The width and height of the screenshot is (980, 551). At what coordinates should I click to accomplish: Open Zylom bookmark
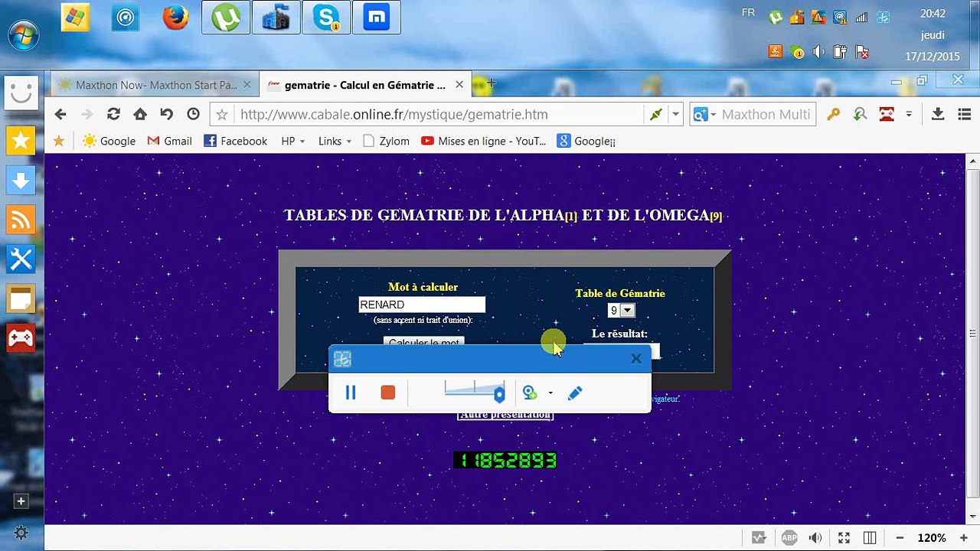(x=386, y=141)
